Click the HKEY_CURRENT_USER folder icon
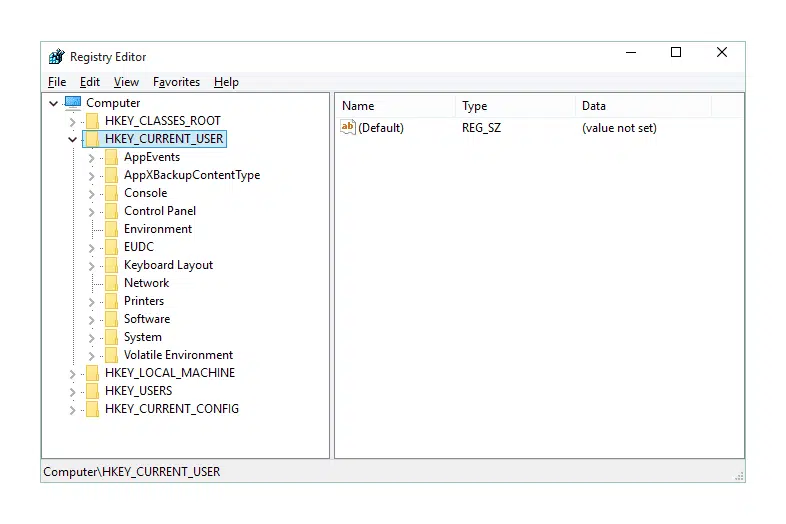The width and height of the screenshot is (786, 524). tap(92, 139)
